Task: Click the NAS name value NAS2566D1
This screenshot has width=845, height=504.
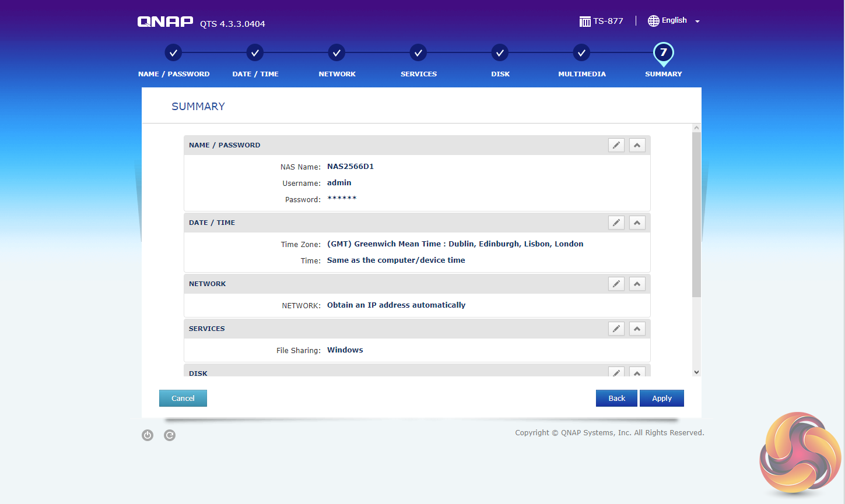Action: pyautogui.click(x=350, y=167)
